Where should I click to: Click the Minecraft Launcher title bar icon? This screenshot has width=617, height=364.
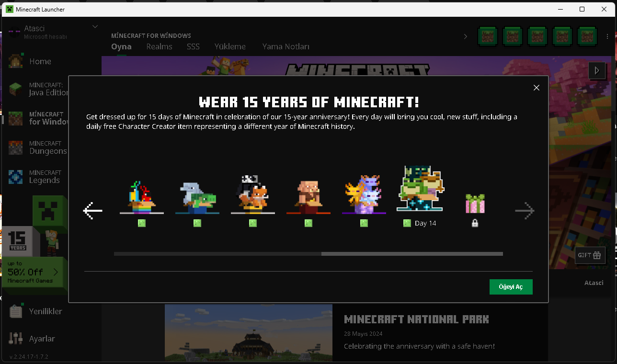coord(10,9)
